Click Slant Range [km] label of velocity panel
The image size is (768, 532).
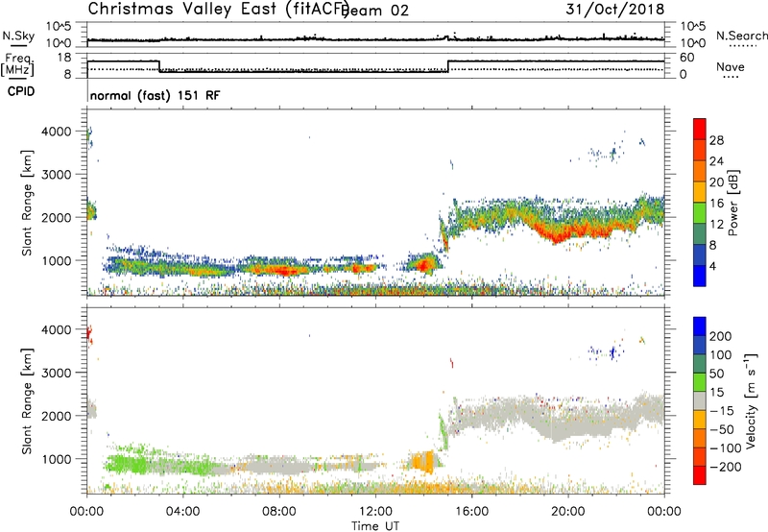point(27,401)
